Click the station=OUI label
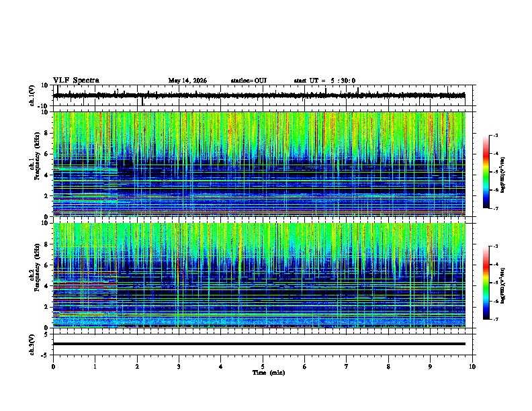Image resolution: width=532 pixels, height=411 pixels. tap(249, 81)
